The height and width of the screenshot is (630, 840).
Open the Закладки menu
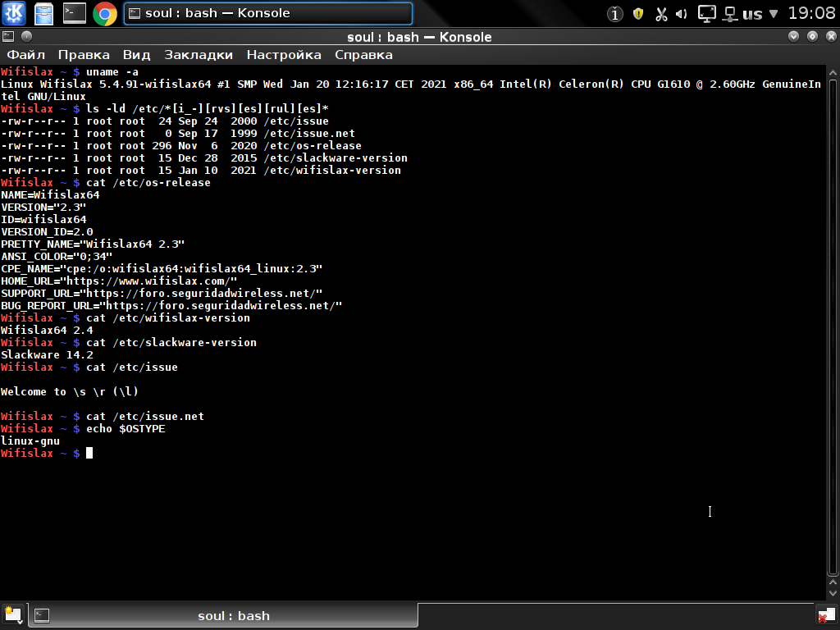coord(199,55)
